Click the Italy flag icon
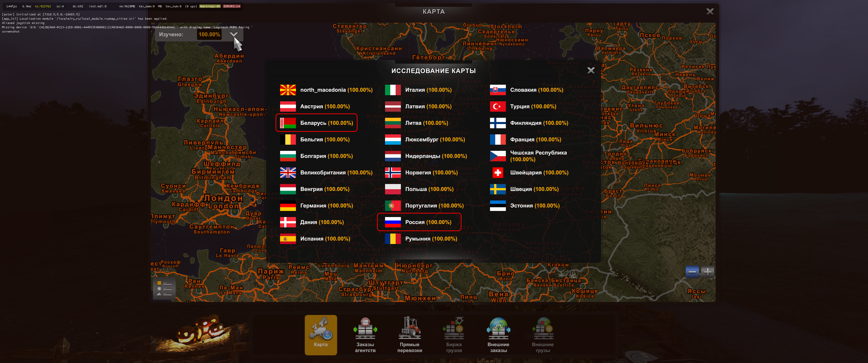The width and height of the screenshot is (868, 363). 393,90
